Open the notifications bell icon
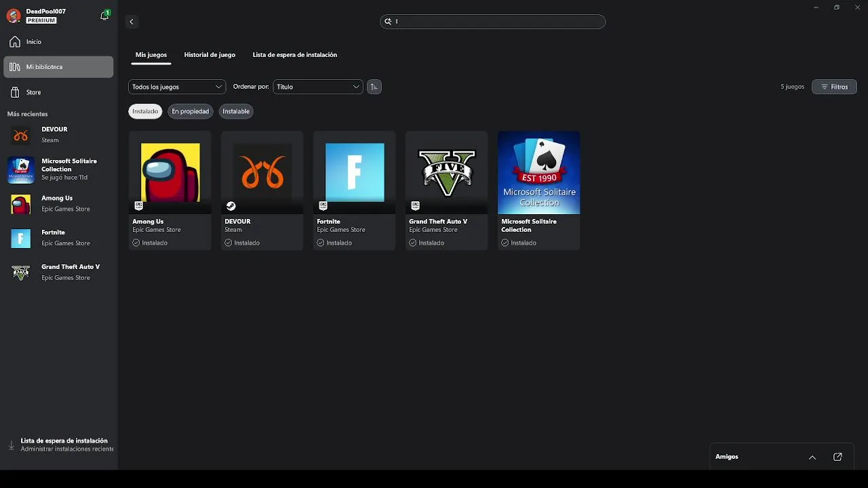The width and height of the screenshot is (868, 488). tap(104, 16)
